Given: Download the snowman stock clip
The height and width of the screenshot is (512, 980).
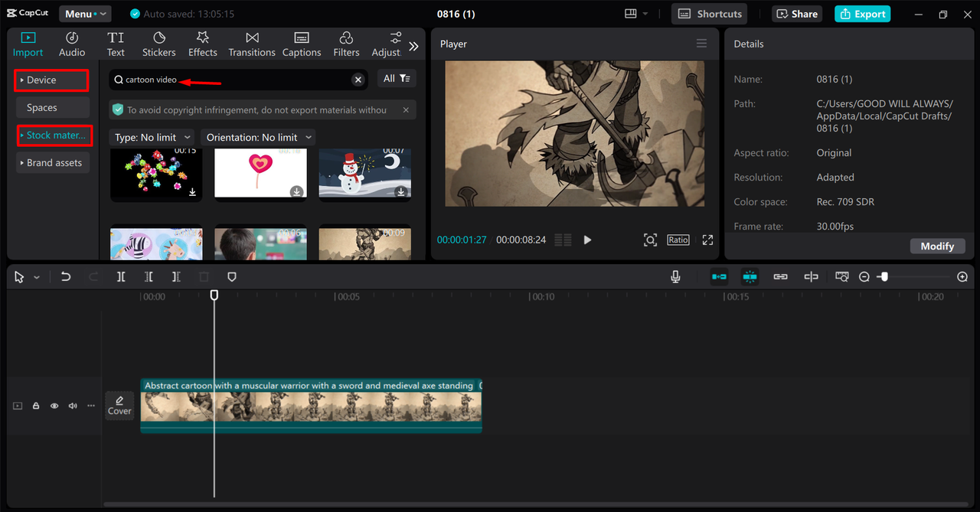Looking at the screenshot, I should (x=400, y=192).
